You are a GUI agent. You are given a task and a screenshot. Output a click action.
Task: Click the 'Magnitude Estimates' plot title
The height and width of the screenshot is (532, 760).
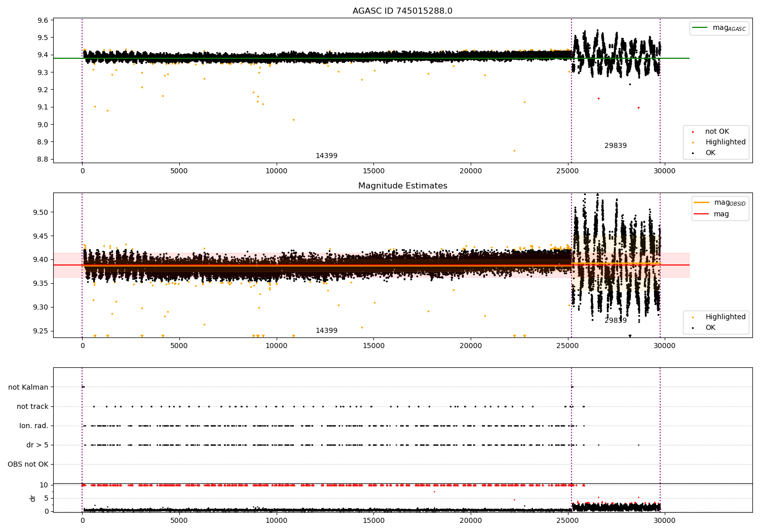402,186
